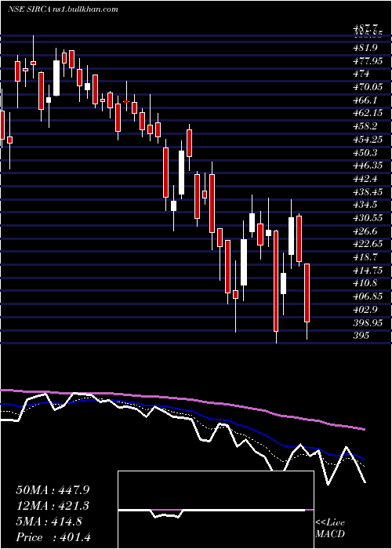Viewport: 392px width, 549px height.
Task: Click the 402.9 price axis label
Action: [367, 310]
